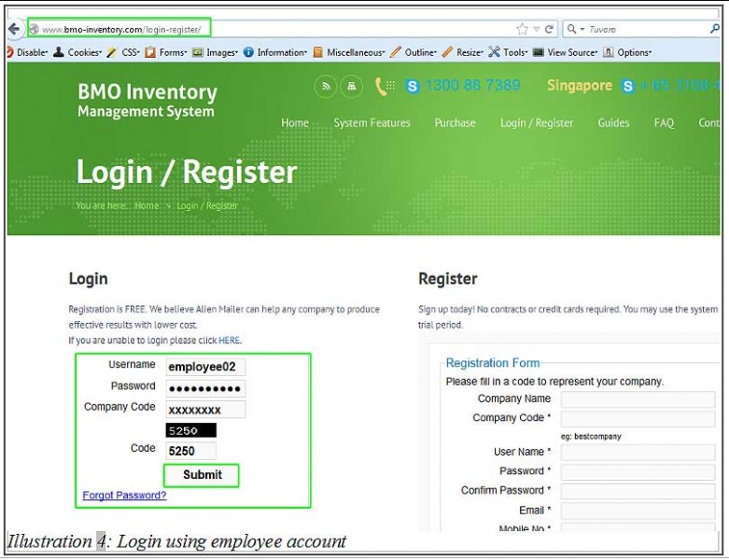This screenshot has width=729, height=560.
Task: Click the login Password field
Action: pos(205,388)
